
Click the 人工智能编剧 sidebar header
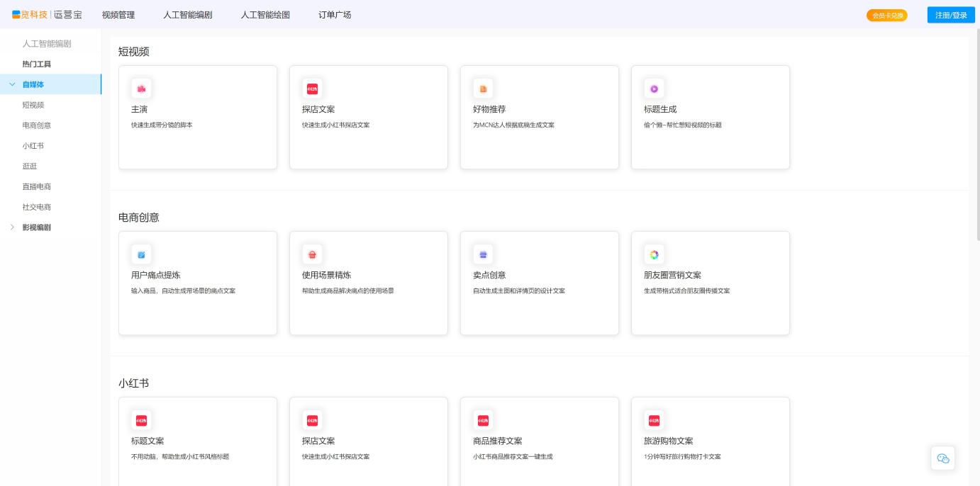point(47,44)
